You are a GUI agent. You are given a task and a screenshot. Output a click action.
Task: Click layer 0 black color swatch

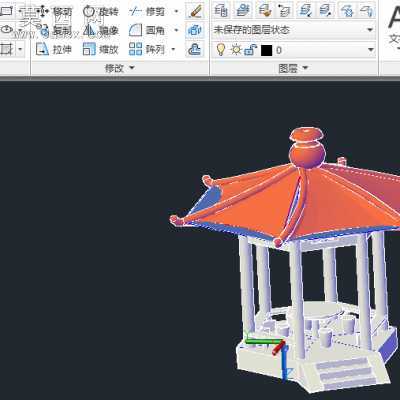266,50
